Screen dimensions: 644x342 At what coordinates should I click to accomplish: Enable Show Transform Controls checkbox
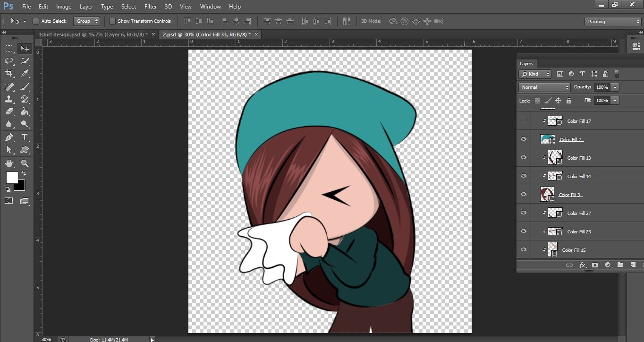pos(112,21)
